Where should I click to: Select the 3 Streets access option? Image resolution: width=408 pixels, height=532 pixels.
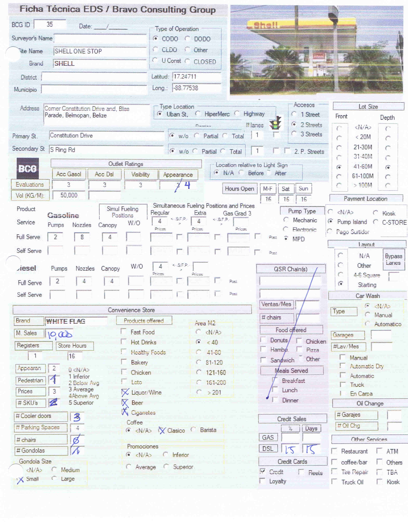pos(294,133)
